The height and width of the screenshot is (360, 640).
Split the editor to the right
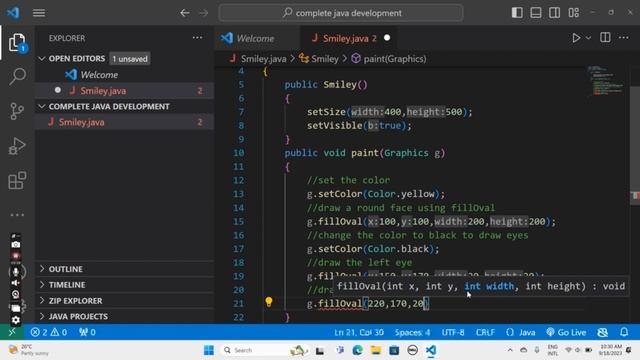click(x=605, y=38)
